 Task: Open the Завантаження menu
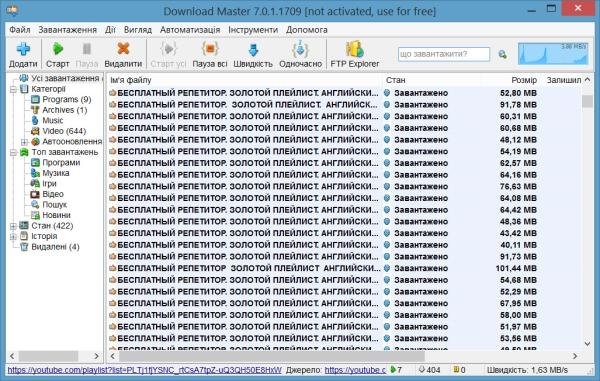(x=67, y=30)
